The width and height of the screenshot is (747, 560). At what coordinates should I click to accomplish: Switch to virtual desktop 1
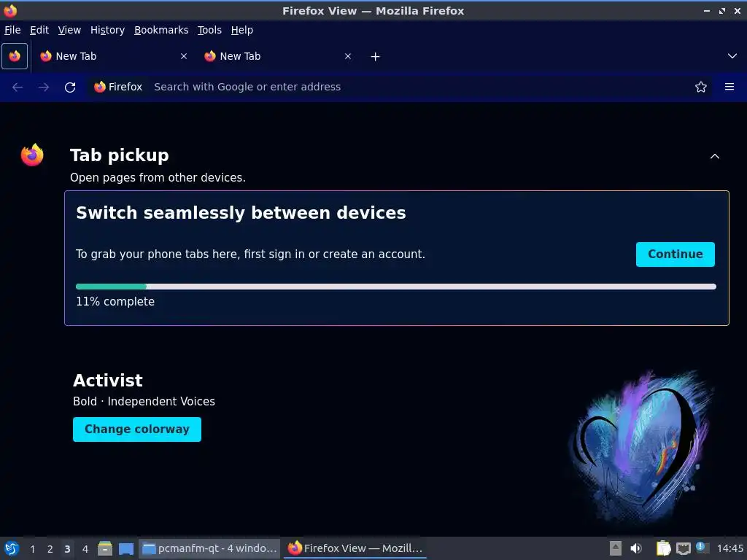[32, 549]
